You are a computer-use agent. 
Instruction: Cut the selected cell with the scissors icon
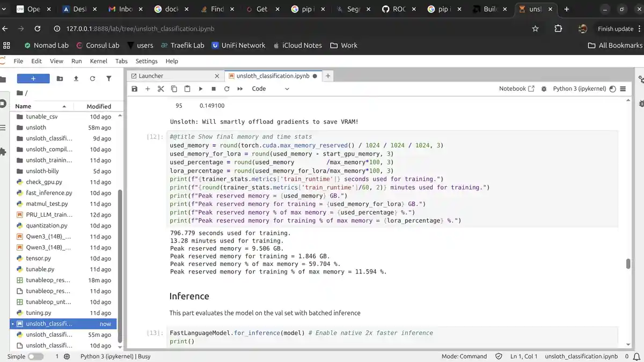click(x=160, y=88)
